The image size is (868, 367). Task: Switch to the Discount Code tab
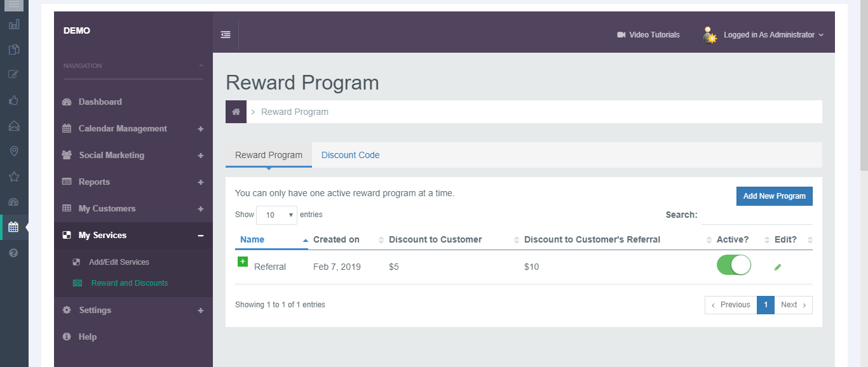(x=350, y=155)
